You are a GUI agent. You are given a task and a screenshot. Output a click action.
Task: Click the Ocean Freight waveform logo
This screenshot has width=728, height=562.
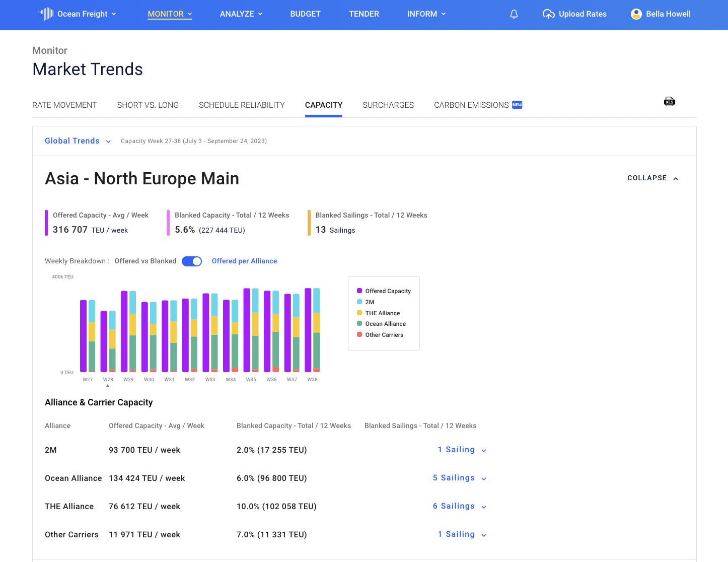pos(46,14)
